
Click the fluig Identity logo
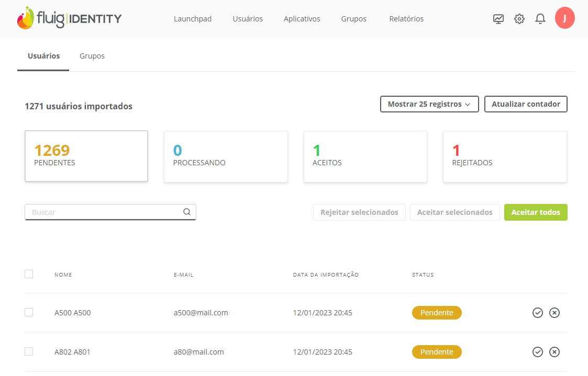click(x=69, y=19)
